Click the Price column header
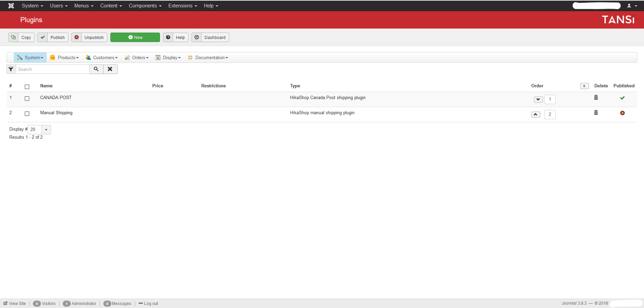This screenshot has height=308, width=644. [x=158, y=86]
